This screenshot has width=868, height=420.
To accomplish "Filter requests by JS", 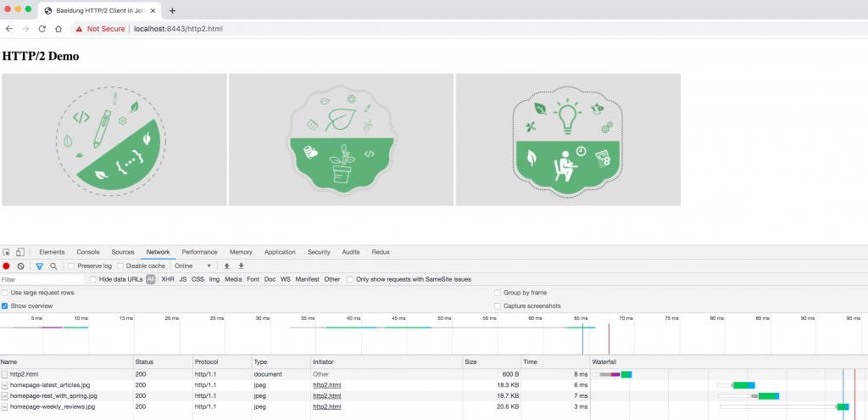I will tap(183, 279).
